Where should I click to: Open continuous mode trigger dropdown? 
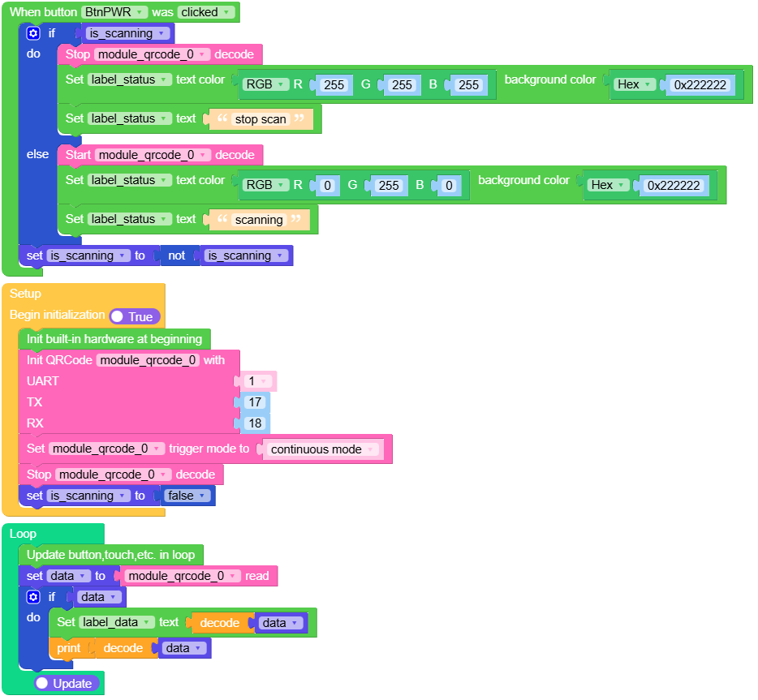323,449
